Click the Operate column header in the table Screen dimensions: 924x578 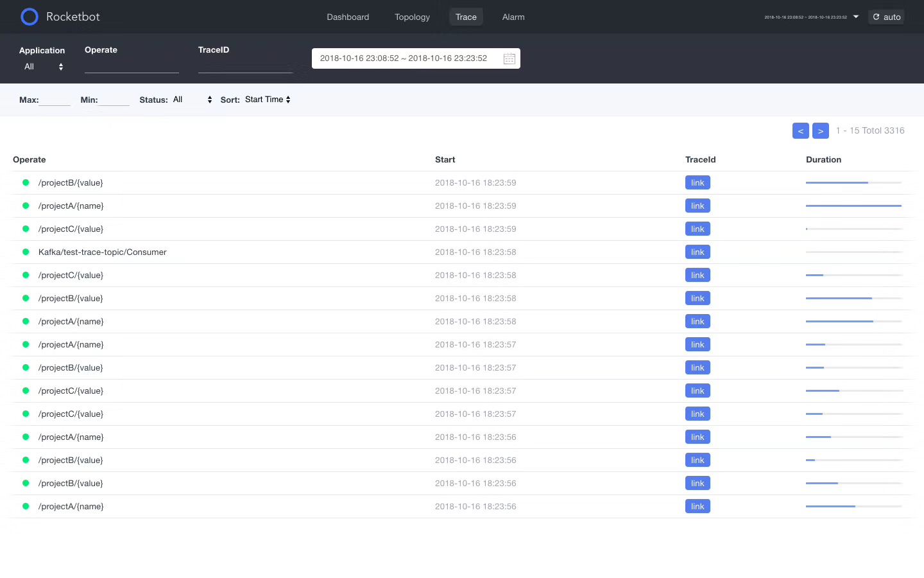[x=30, y=160]
